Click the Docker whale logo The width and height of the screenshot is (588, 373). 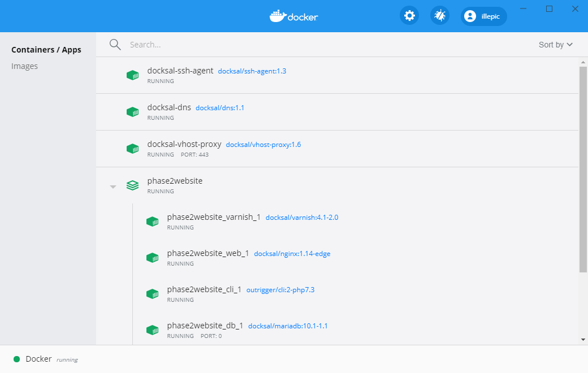tap(293, 16)
